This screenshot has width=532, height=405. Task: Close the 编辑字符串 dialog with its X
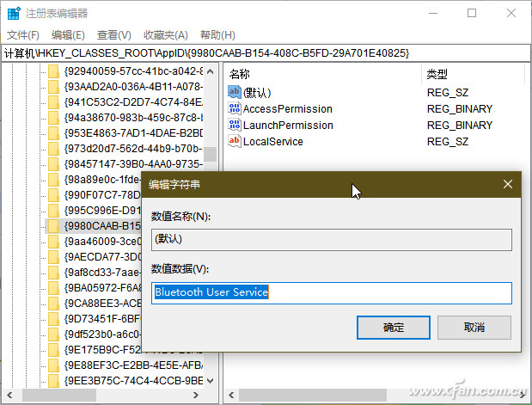(508, 184)
